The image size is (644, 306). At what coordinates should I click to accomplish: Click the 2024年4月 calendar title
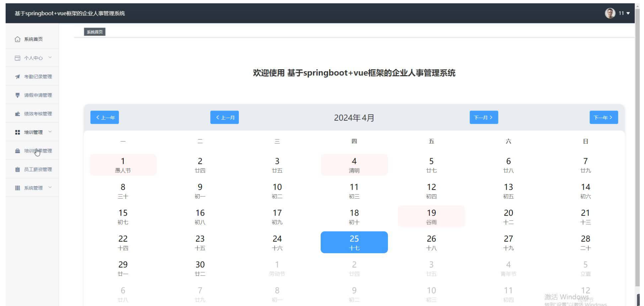click(354, 118)
